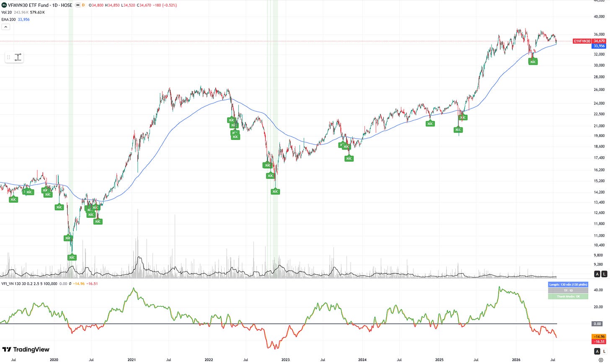Select the VFI_VN indicator legend

pyautogui.click(x=29, y=284)
